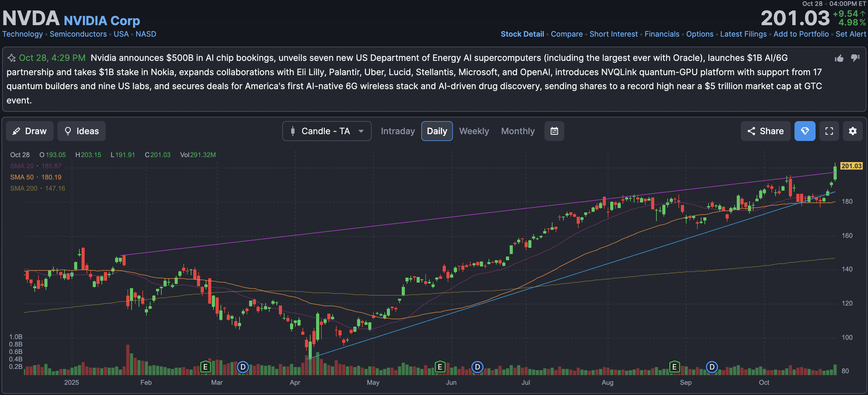Activate the Draw button
Image resolution: width=868 pixels, height=395 pixels.
(30, 131)
